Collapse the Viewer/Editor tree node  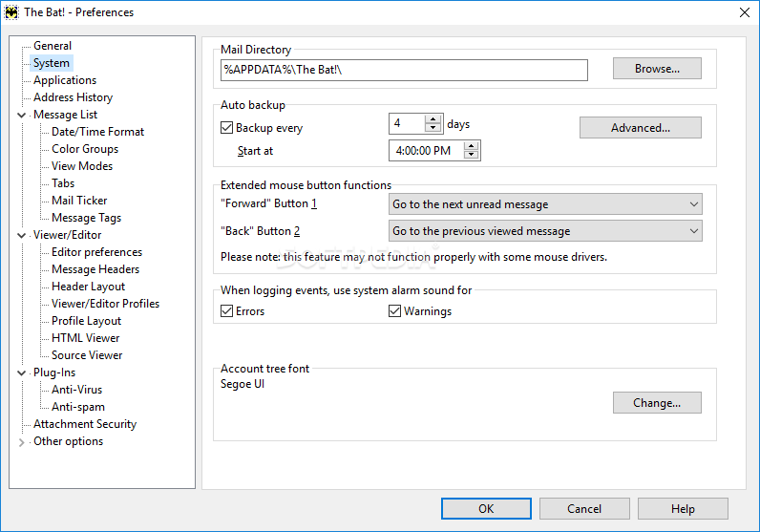tap(21, 235)
